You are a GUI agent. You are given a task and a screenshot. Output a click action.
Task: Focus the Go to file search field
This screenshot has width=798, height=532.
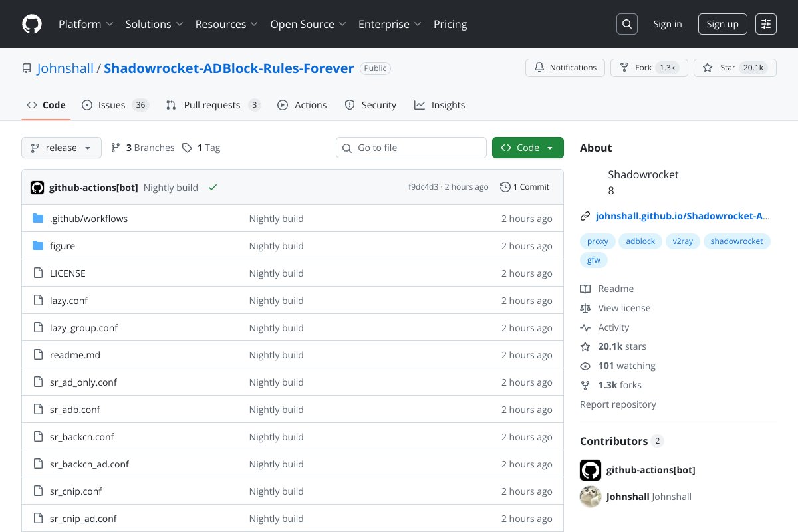(x=411, y=148)
